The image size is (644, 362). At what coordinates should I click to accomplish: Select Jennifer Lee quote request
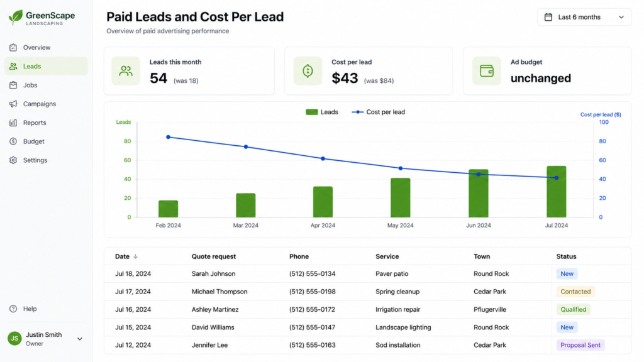click(209, 345)
